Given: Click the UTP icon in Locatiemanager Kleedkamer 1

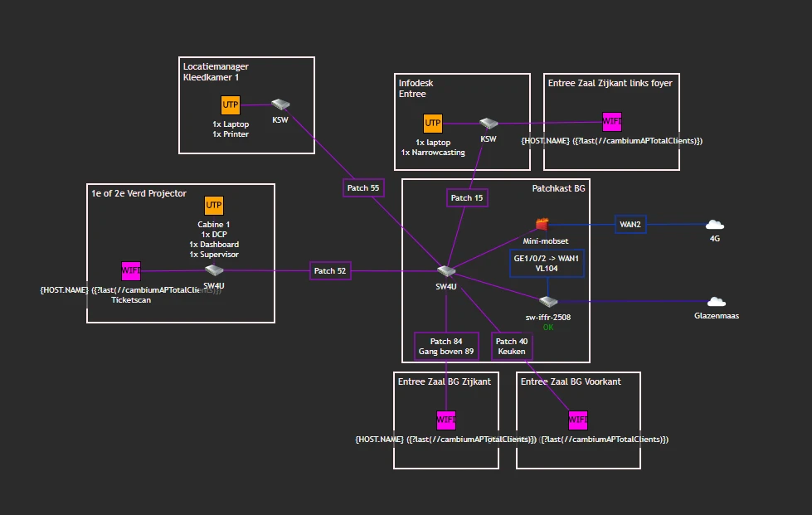Looking at the screenshot, I should 231,105.
